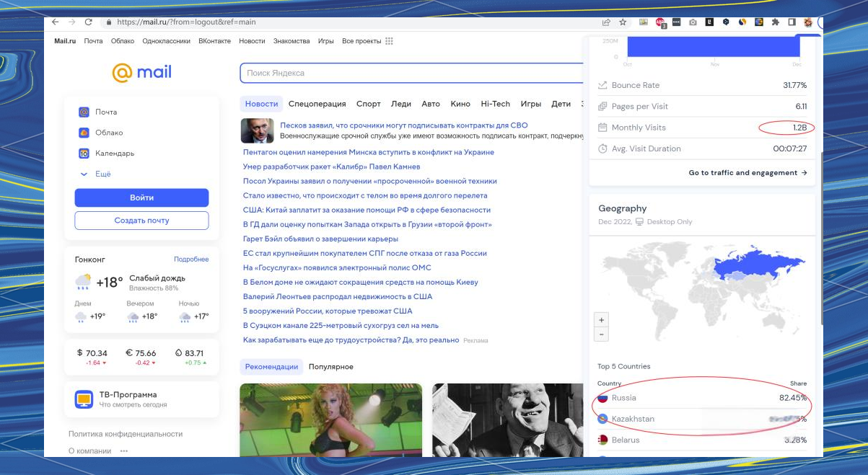Select the Спецоперация news tab
The height and width of the screenshot is (475, 868).
(x=317, y=104)
